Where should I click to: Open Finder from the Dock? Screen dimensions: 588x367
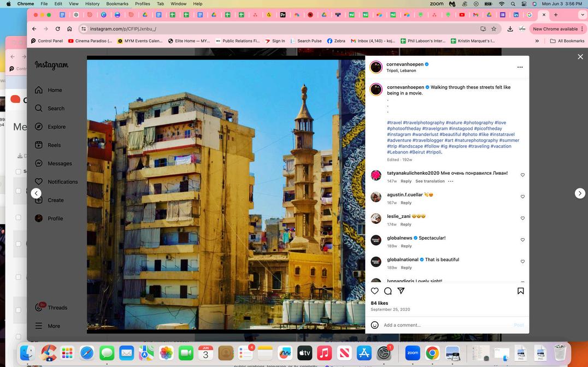click(28, 353)
